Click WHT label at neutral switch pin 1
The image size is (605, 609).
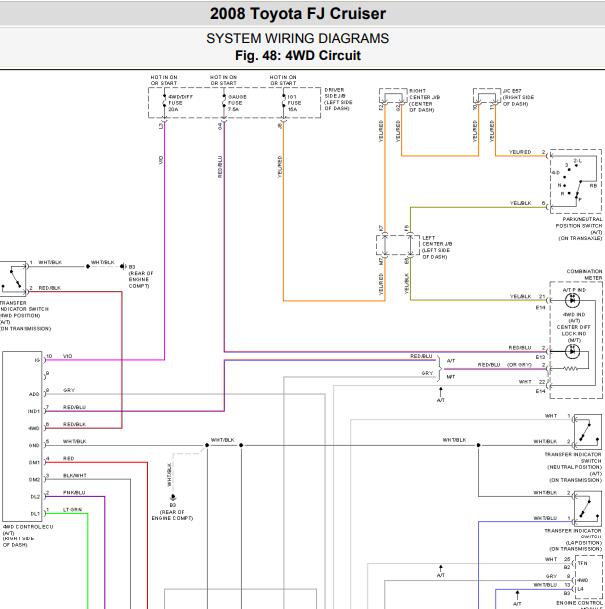click(x=551, y=416)
